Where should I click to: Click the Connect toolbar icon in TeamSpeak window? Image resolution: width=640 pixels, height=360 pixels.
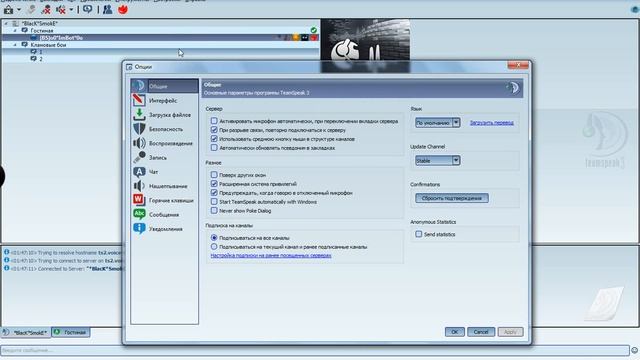tap(9, 9)
